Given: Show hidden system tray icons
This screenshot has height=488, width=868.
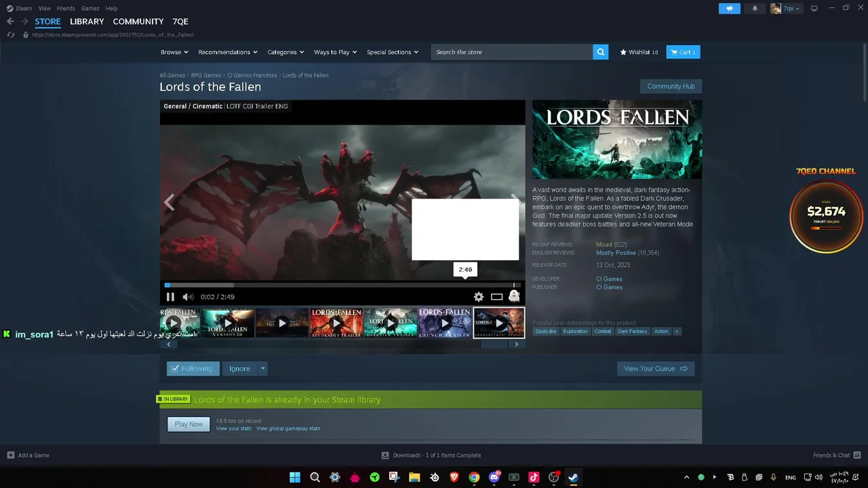Looking at the screenshot, I should click(x=686, y=477).
